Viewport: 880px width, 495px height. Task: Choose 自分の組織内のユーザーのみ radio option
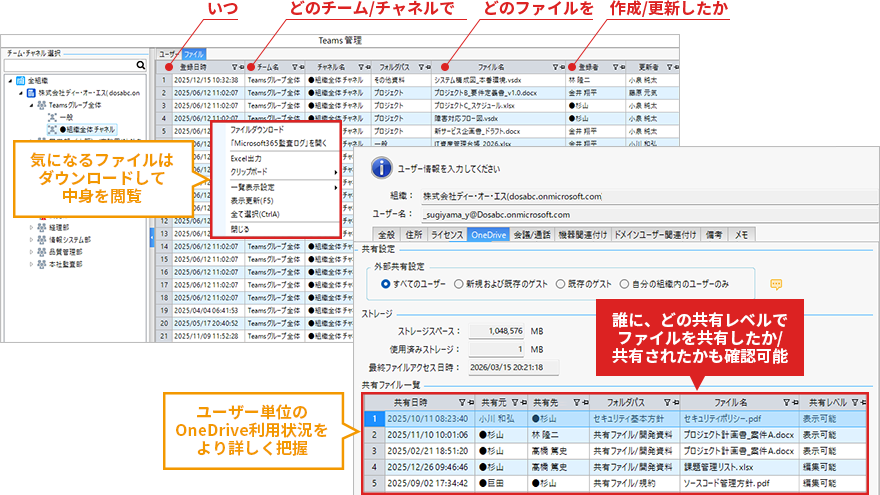pyautogui.click(x=625, y=283)
